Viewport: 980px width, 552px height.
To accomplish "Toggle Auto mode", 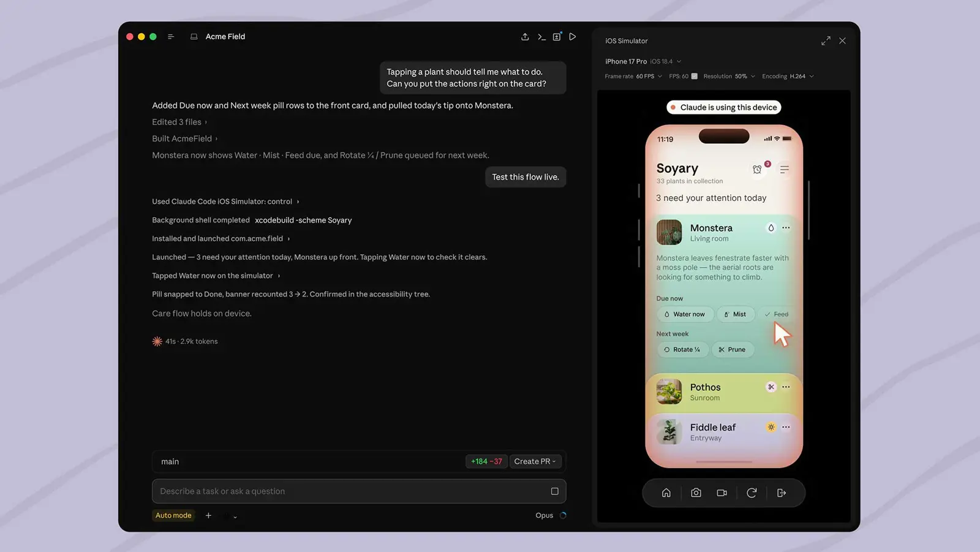I will [x=173, y=515].
